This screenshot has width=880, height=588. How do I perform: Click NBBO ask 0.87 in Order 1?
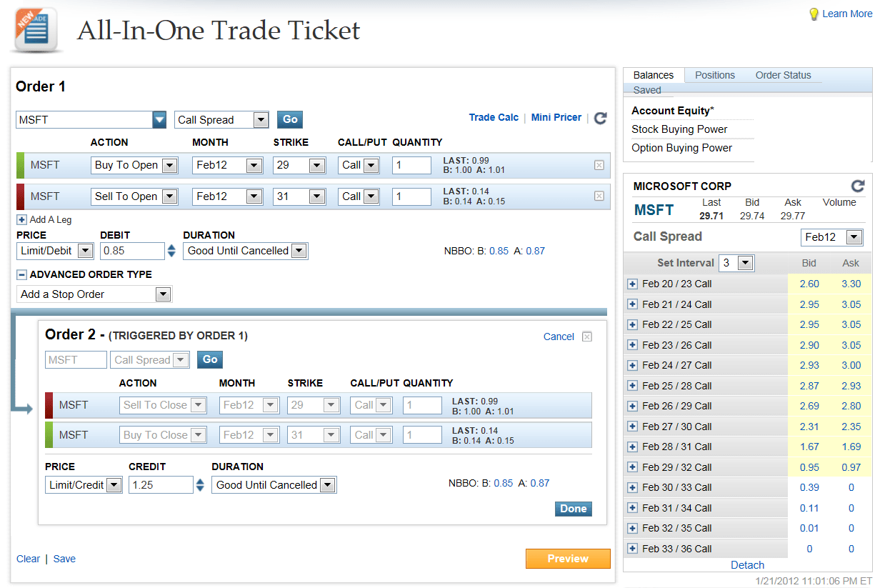pos(535,251)
